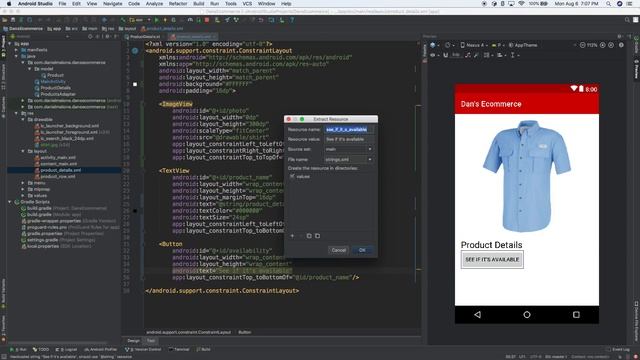Select MainActivity in project tree
The image size is (640, 360).
point(53,82)
